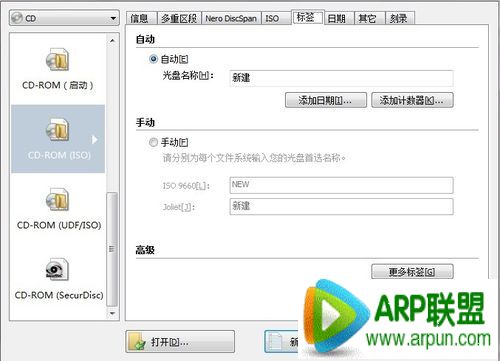Click the folder icon on the 打开 button
500x361 pixels.
coord(137,342)
